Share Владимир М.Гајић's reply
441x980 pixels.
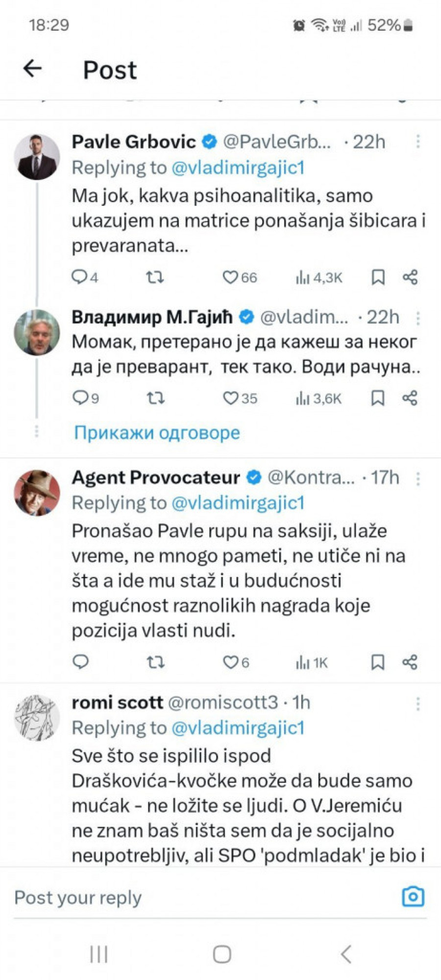pos(410,398)
